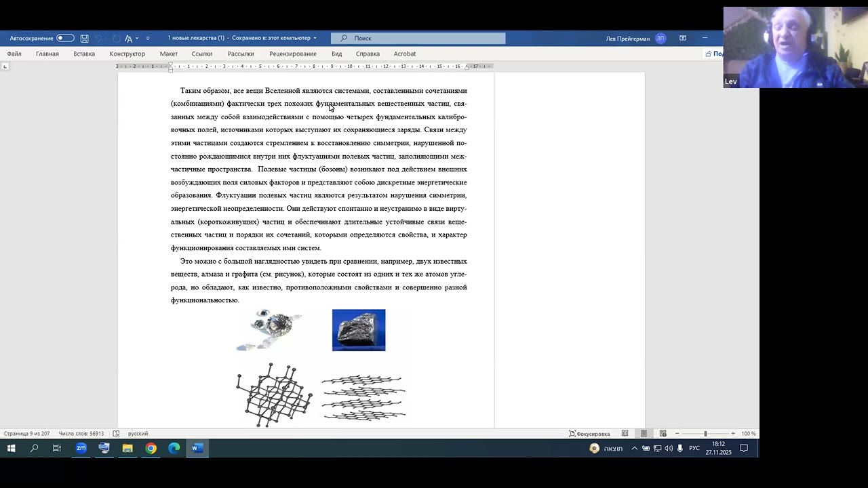
Task: Click the Undo arrow icon
Action: 98,39
